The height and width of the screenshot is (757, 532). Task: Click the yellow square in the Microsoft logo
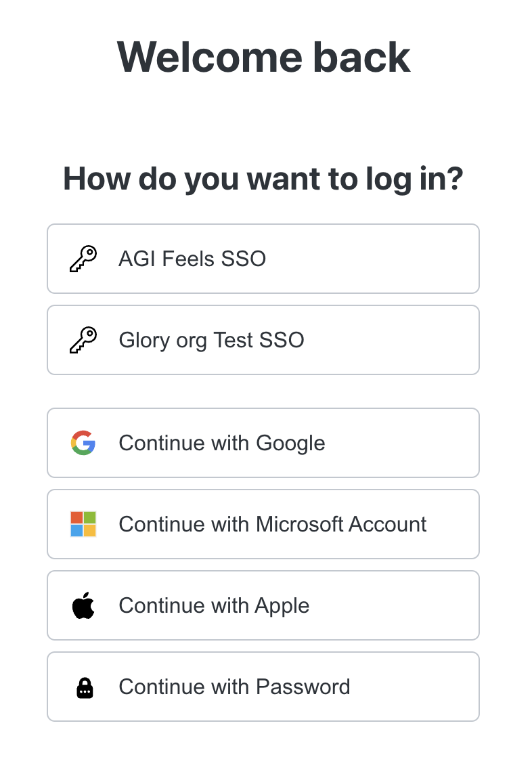click(89, 530)
